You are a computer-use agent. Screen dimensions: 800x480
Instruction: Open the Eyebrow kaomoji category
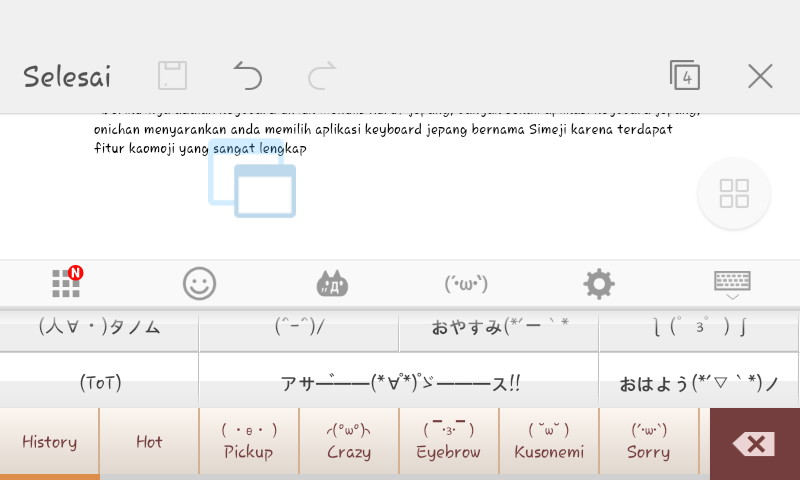pos(449,442)
